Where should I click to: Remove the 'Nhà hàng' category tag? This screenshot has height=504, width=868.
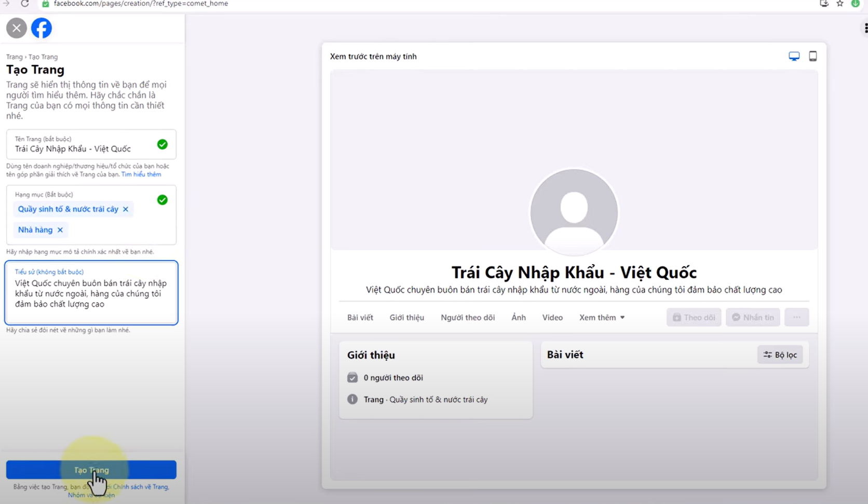coord(60,230)
